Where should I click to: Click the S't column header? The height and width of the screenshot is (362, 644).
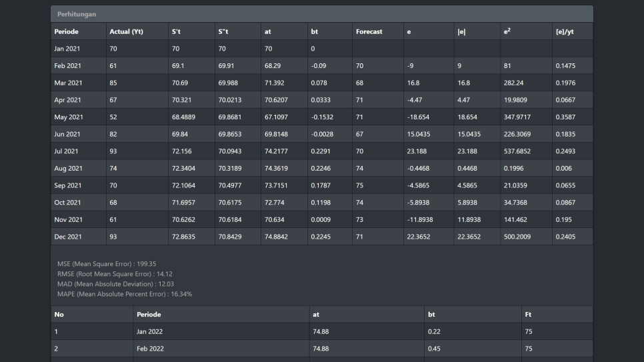coord(176,31)
